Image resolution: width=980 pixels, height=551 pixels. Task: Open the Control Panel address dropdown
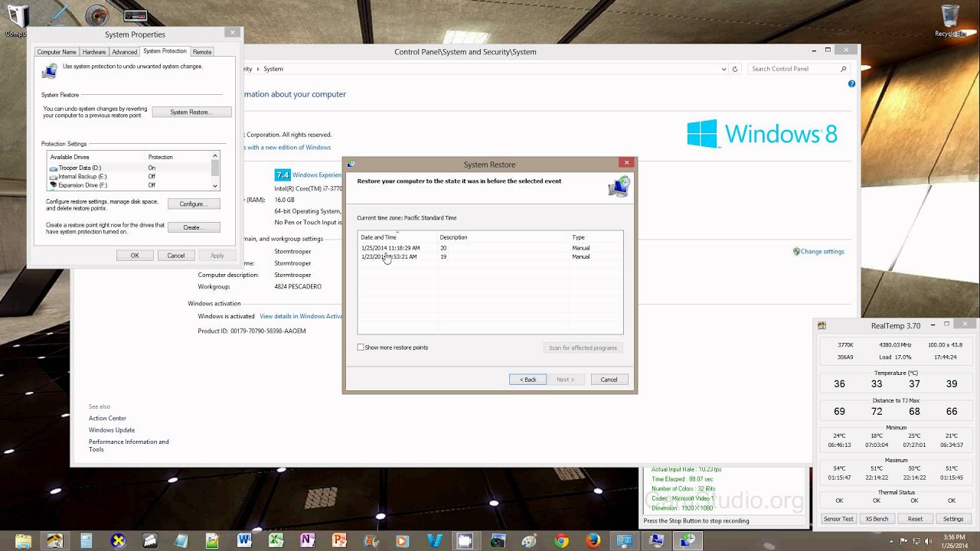pos(724,69)
